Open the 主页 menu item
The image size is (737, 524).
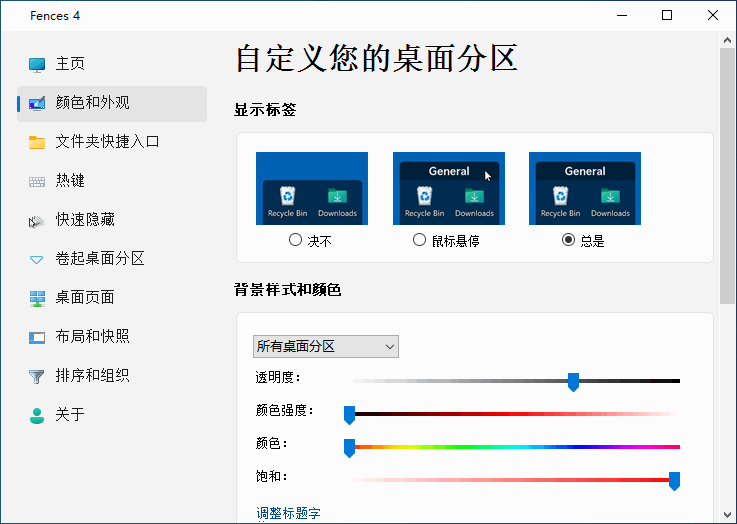coord(112,64)
